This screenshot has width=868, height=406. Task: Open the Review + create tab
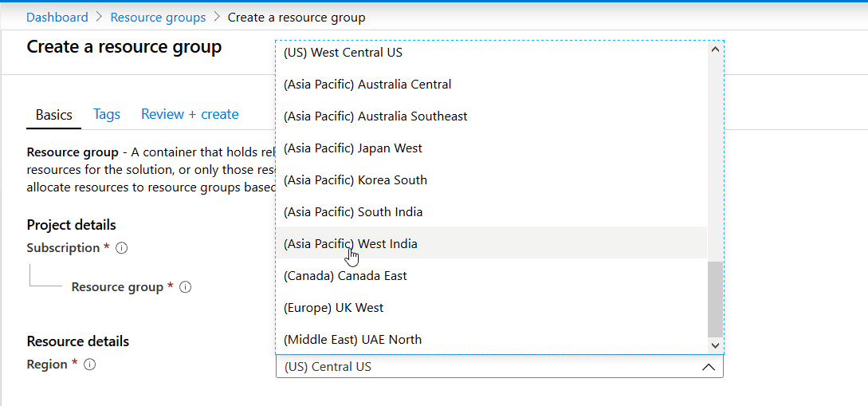click(190, 115)
